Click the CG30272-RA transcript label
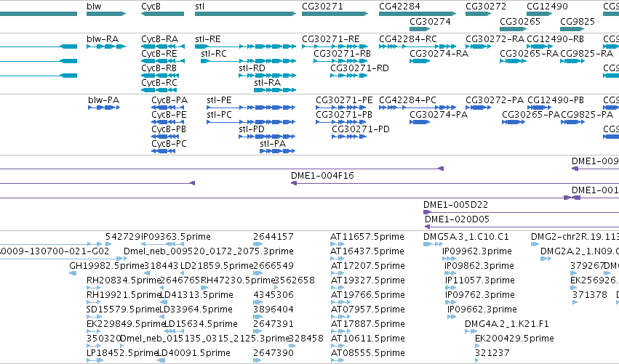 495,39
